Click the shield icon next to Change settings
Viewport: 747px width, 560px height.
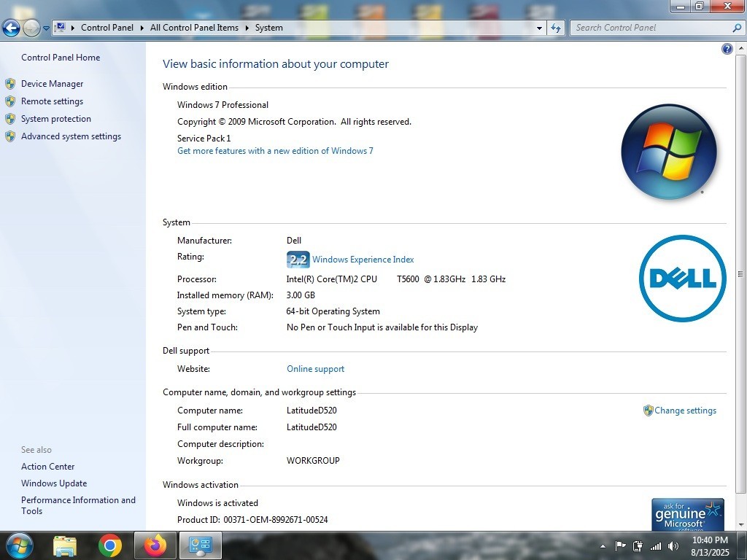click(648, 411)
